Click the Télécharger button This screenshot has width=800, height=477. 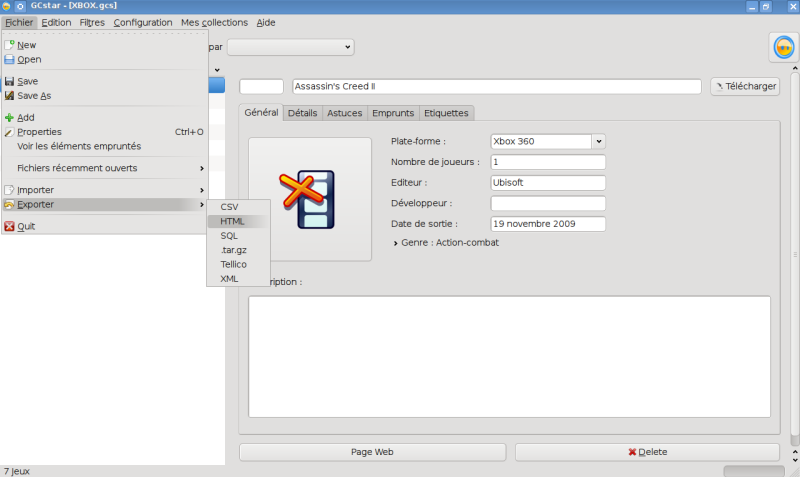click(745, 86)
